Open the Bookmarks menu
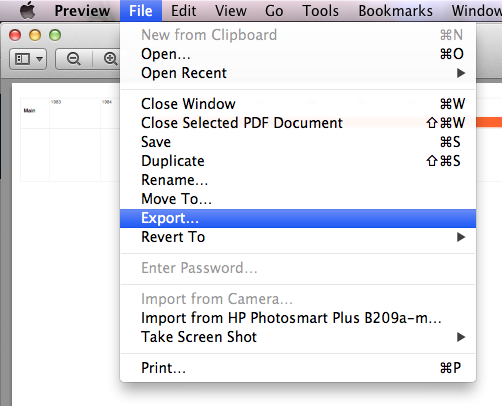This screenshot has width=502, height=406. [x=395, y=11]
